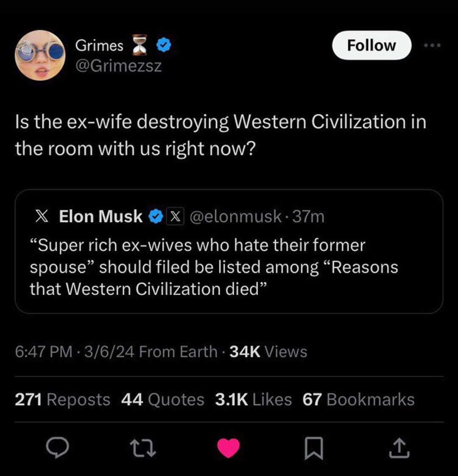Open the 3.1K Likes list

coord(253,399)
